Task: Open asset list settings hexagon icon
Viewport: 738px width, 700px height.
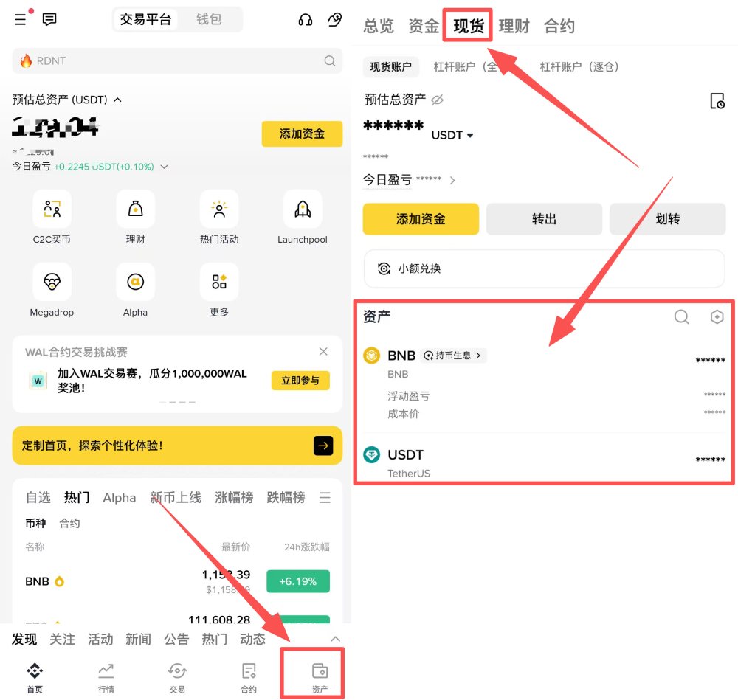Action: coord(717,317)
